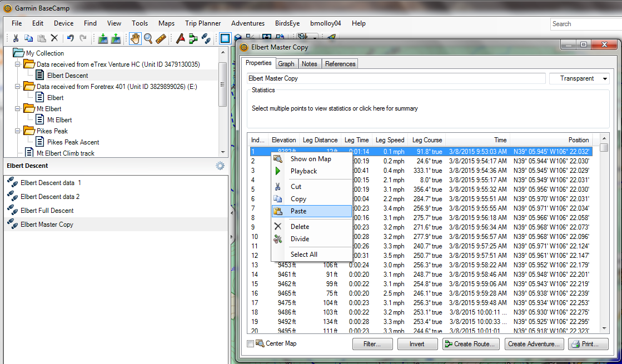
Task: Click the Create Adventure... button
Action: (x=534, y=344)
